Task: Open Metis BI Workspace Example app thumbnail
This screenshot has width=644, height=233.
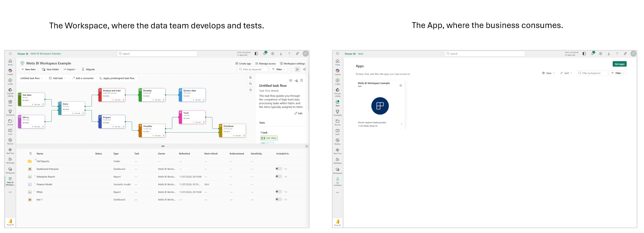Action: (x=380, y=106)
